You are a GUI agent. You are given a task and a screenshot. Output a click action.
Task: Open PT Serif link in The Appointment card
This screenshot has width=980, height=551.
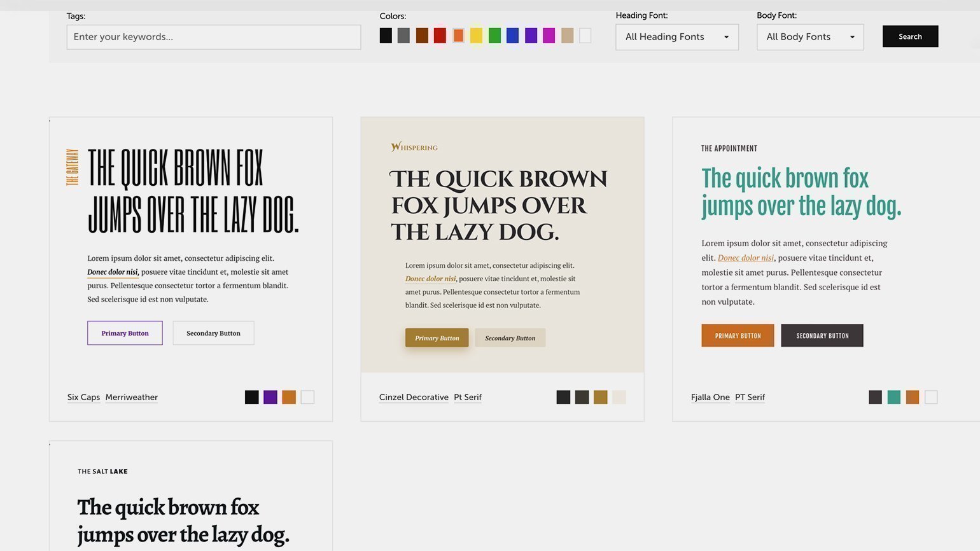coord(750,397)
